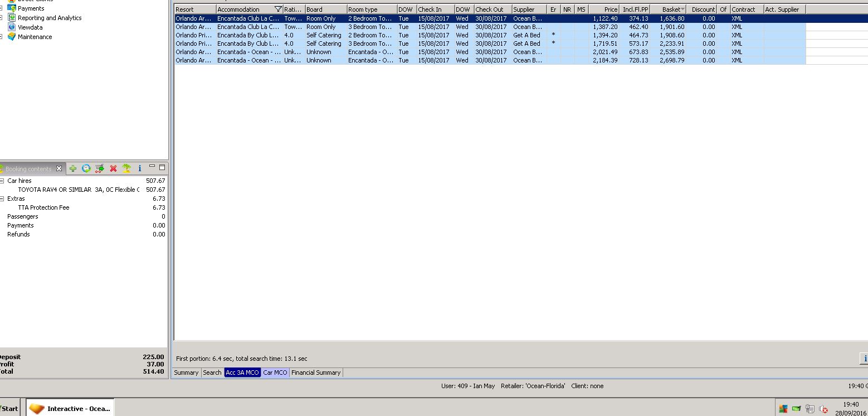Click the Viewdata globe icon
This screenshot has height=416, width=868.
(12, 27)
